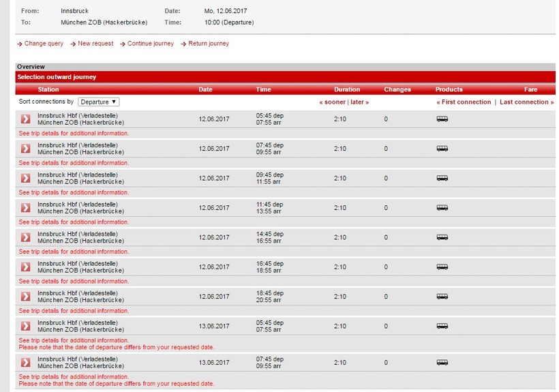This screenshot has width=559, height=392.
Task: Click the Change query link
Action: [x=44, y=44]
